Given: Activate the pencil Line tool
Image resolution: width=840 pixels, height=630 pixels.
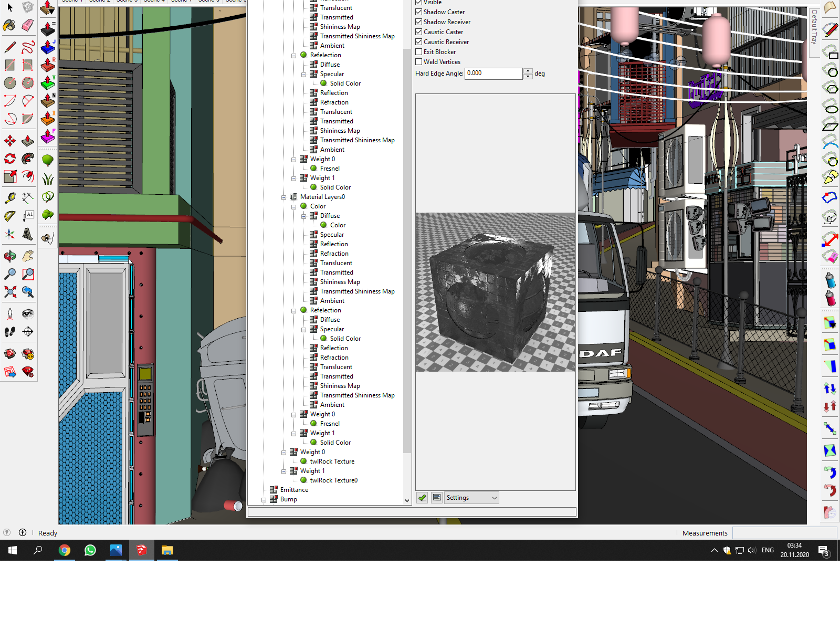Looking at the screenshot, I should tap(10, 47).
